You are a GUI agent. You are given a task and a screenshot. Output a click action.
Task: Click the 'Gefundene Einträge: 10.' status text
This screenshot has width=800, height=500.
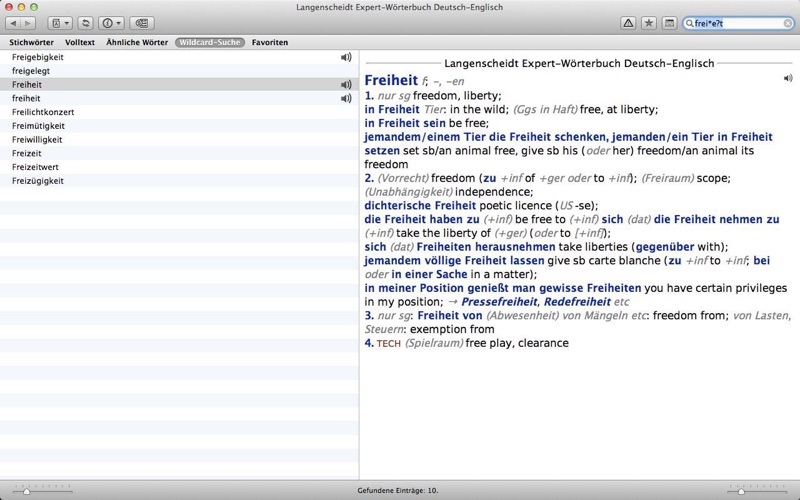[398, 491]
